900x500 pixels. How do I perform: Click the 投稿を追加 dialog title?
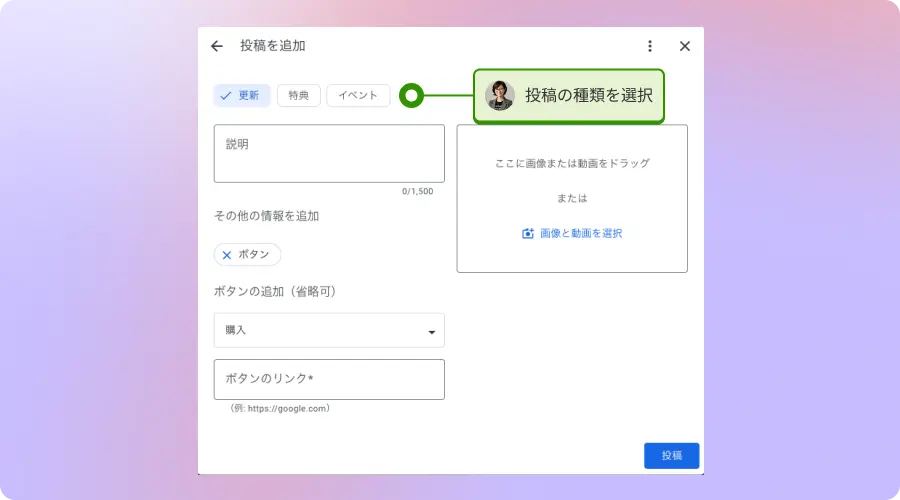273,46
